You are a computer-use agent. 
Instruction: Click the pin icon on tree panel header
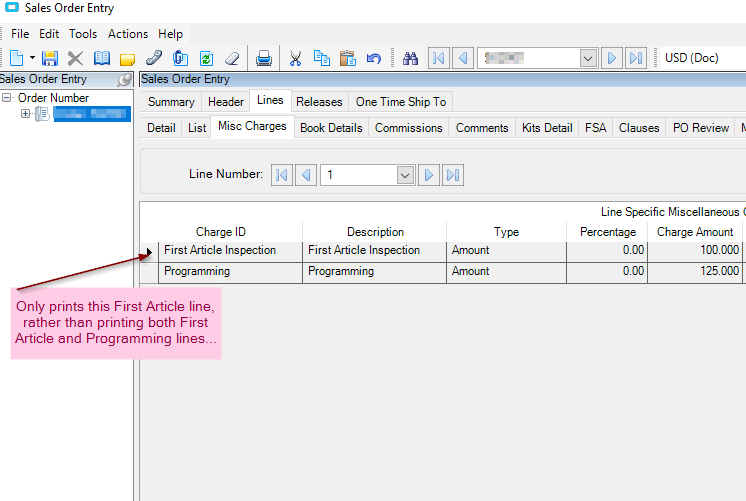(x=124, y=79)
